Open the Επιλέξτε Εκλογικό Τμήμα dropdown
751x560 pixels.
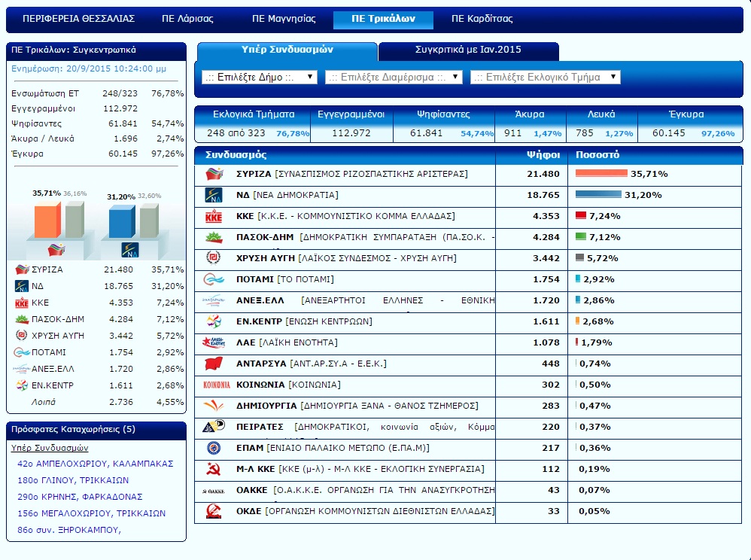point(545,77)
